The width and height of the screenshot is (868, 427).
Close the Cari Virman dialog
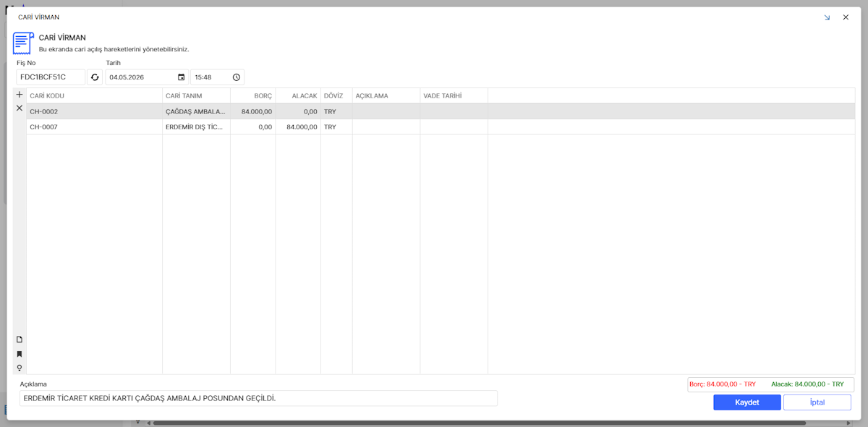pos(846,17)
